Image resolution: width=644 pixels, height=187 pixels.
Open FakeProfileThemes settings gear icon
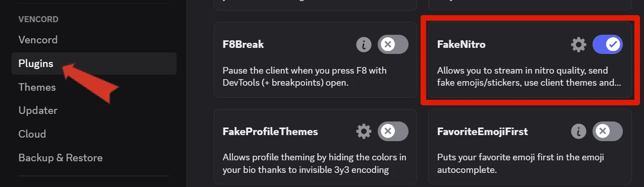364,132
